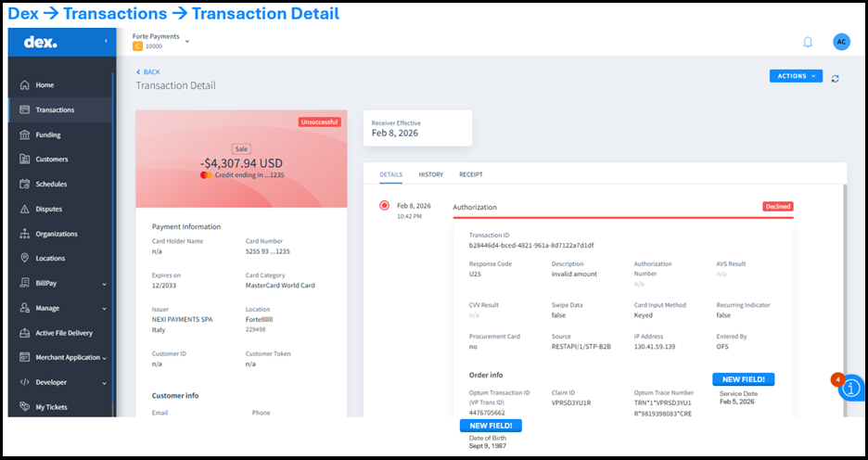Click the Back link
The width and height of the screenshot is (868, 460).
pos(148,71)
